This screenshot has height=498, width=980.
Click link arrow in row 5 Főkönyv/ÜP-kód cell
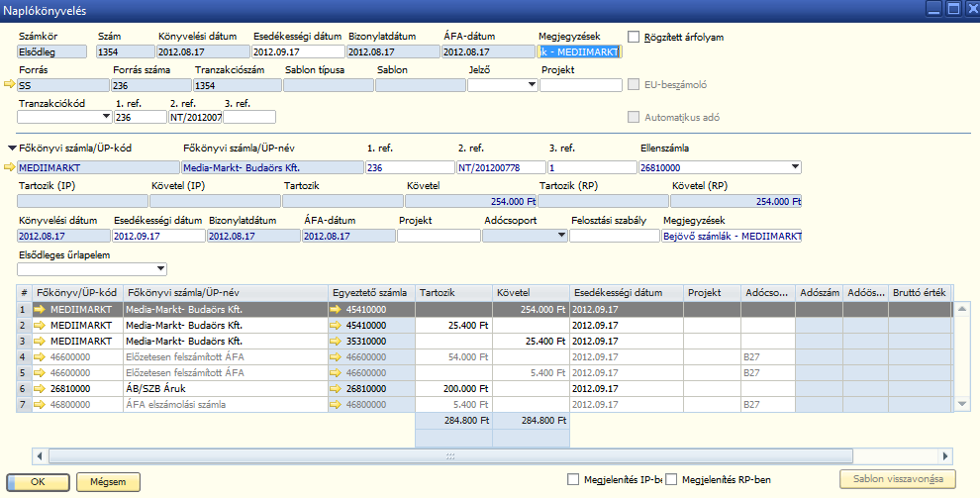click(x=41, y=372)
